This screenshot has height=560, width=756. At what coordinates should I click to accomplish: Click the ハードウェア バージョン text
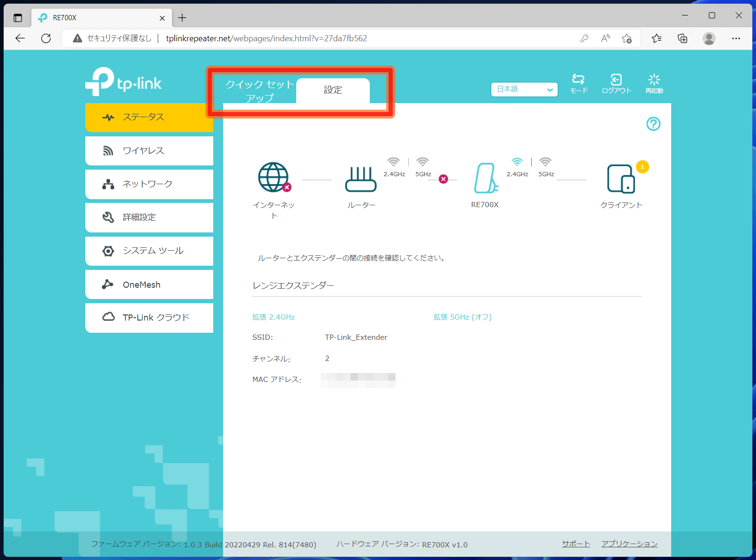coord(402,544)
